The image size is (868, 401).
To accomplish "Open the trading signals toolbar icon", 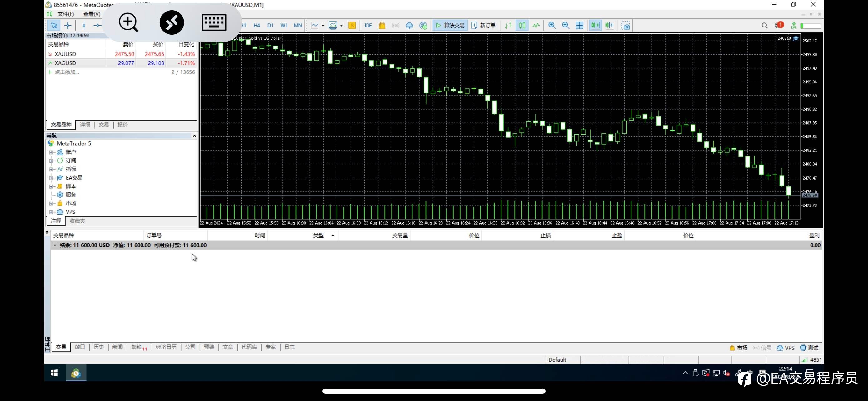I will [396, 25].
